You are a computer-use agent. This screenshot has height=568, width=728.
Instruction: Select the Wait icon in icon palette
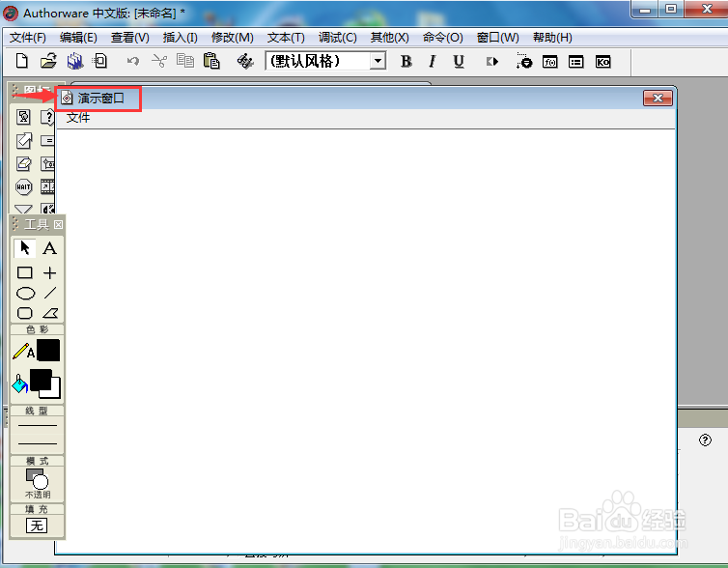coord(24,186)
